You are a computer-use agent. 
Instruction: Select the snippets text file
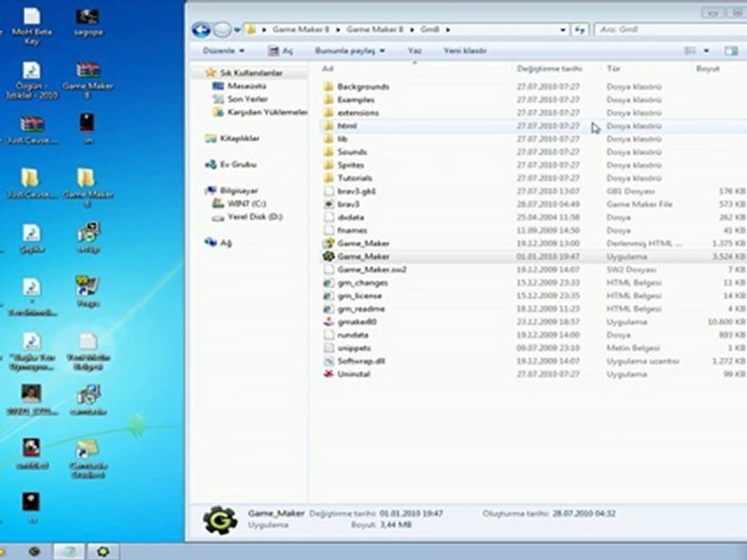(x=353, y=348)
